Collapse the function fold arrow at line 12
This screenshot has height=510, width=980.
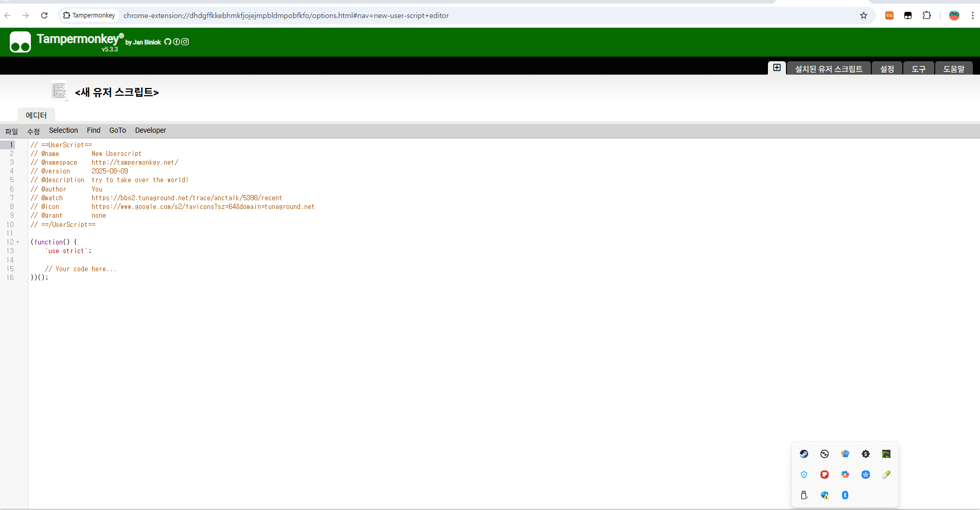[x=18, y=242]
